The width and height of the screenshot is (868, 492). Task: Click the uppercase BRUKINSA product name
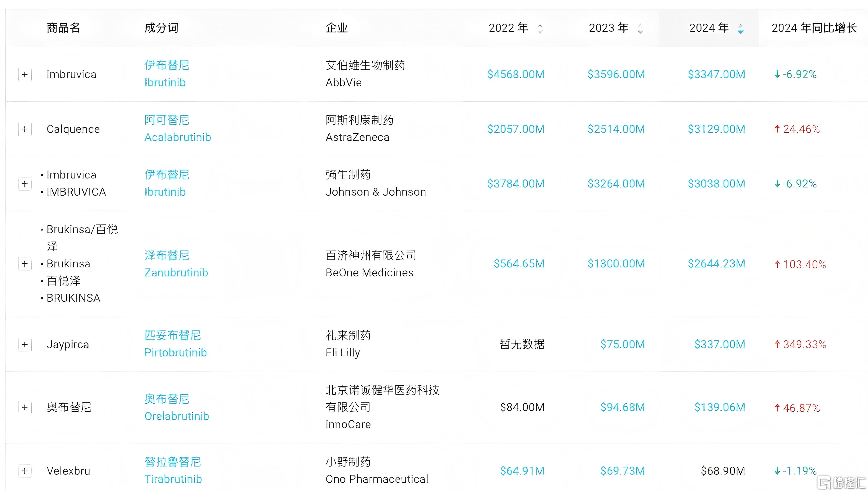click(x=74, y=298)
